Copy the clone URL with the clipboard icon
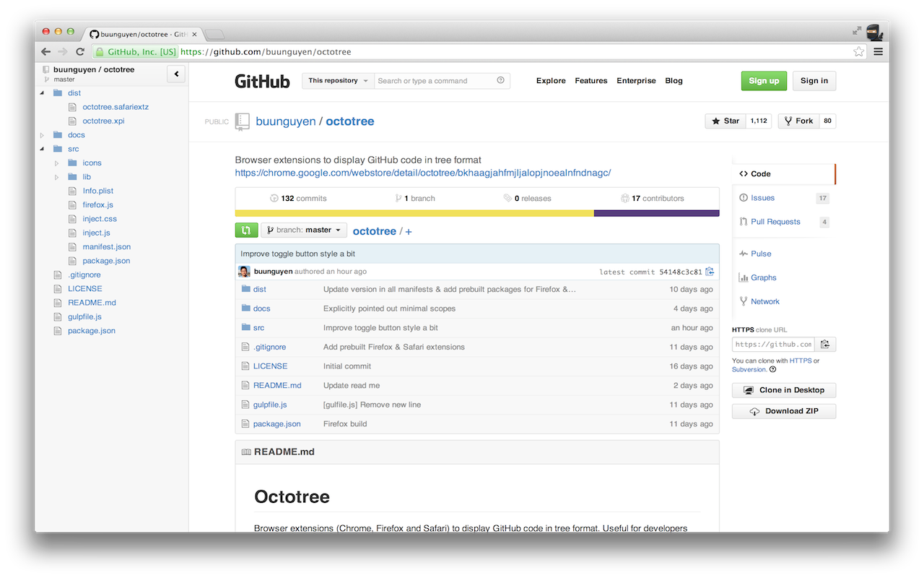 [x=826, y=344]
